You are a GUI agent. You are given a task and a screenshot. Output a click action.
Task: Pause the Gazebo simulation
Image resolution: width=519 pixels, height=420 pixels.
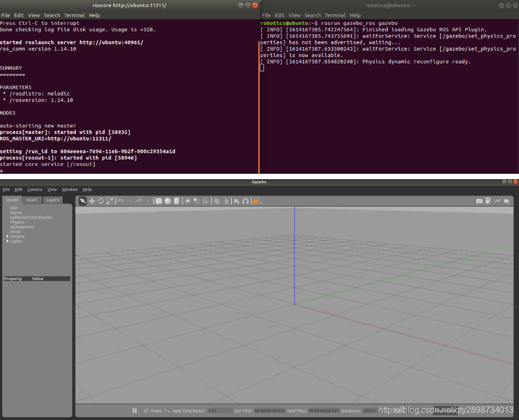point(135,410)
